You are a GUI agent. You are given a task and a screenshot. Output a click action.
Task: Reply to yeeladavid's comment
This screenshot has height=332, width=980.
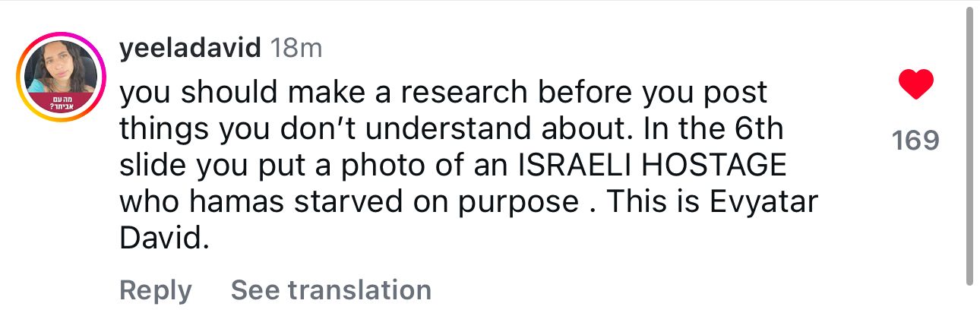click(156, 290)
